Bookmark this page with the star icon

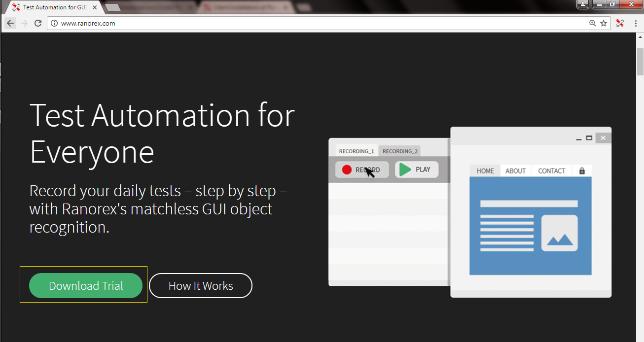[604, 23]
